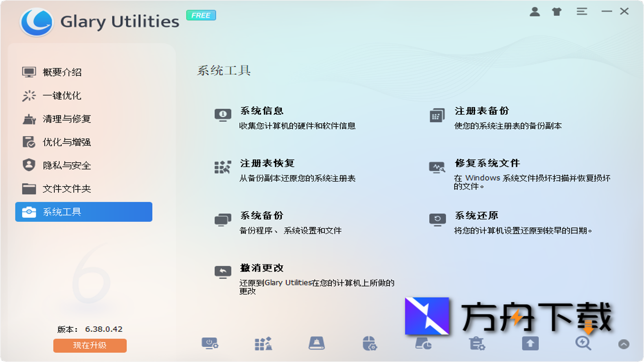Click the 现在升级 upgrade button

click(x=90, y=345)
